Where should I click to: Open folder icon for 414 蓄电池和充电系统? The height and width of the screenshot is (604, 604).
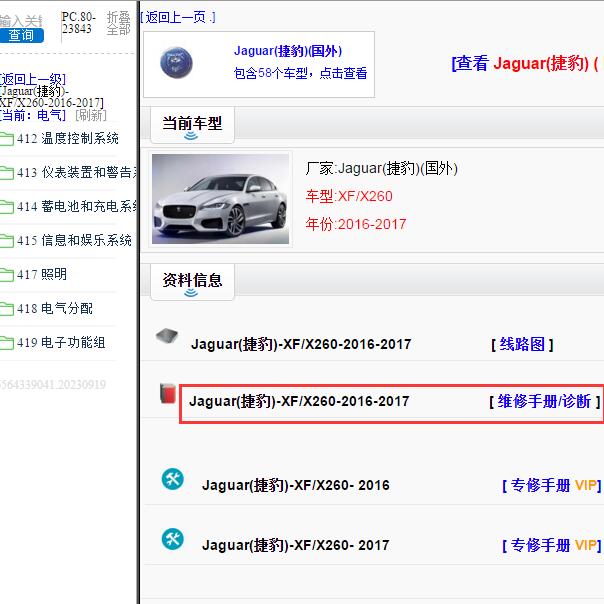7,207
